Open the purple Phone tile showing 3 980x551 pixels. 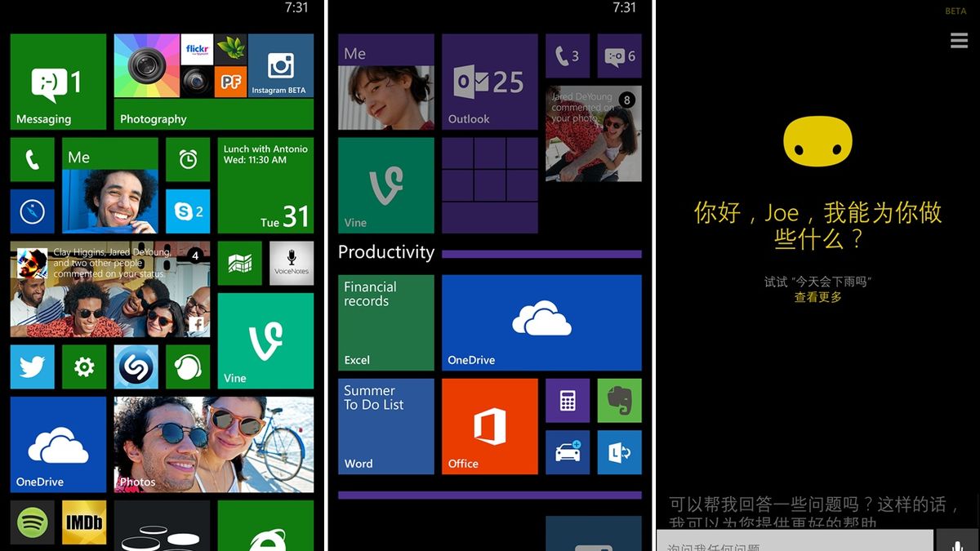click(568, 56)
